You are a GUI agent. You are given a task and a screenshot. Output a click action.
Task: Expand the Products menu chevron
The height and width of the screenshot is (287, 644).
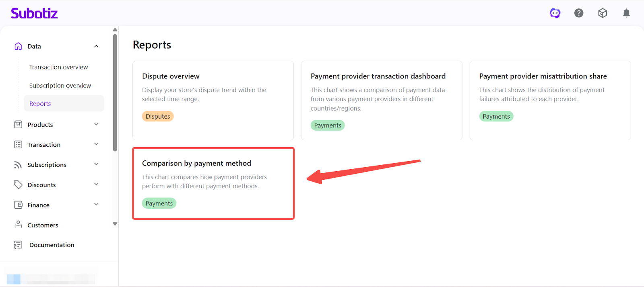click(x=96, y=124)
